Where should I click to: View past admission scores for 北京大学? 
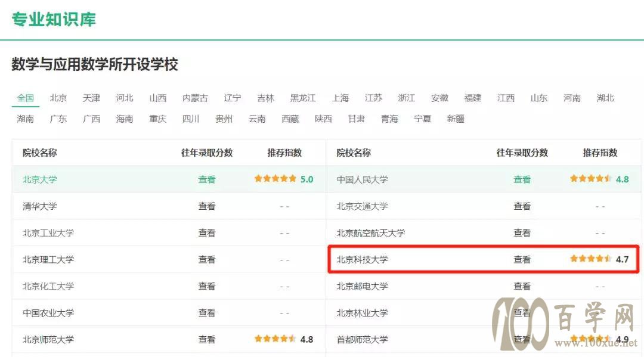point(206,179)
